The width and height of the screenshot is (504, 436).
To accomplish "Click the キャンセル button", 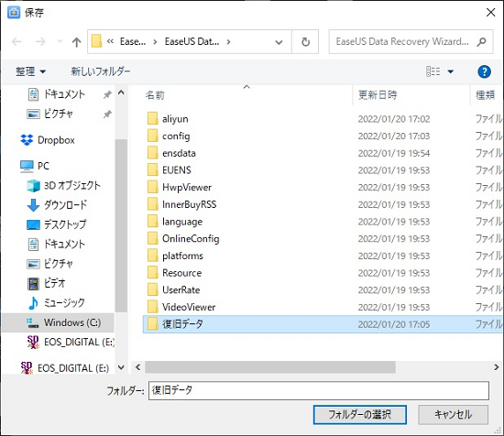I will coord(454,414).
